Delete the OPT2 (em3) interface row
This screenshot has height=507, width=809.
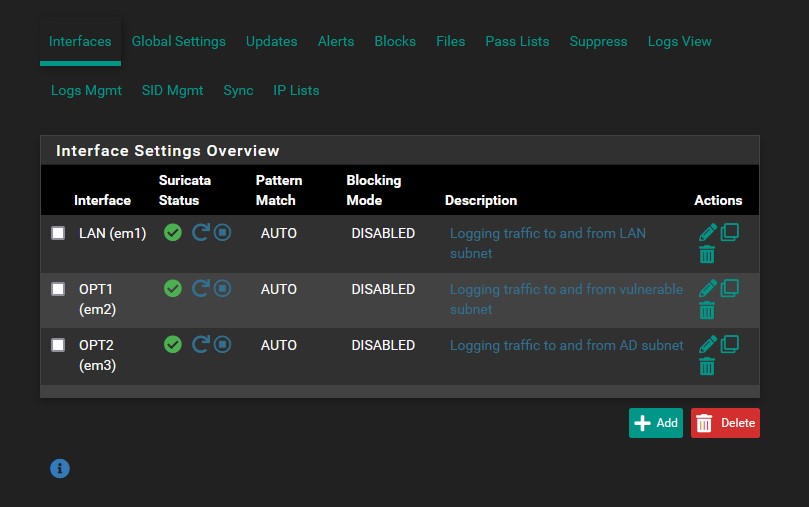707,367
